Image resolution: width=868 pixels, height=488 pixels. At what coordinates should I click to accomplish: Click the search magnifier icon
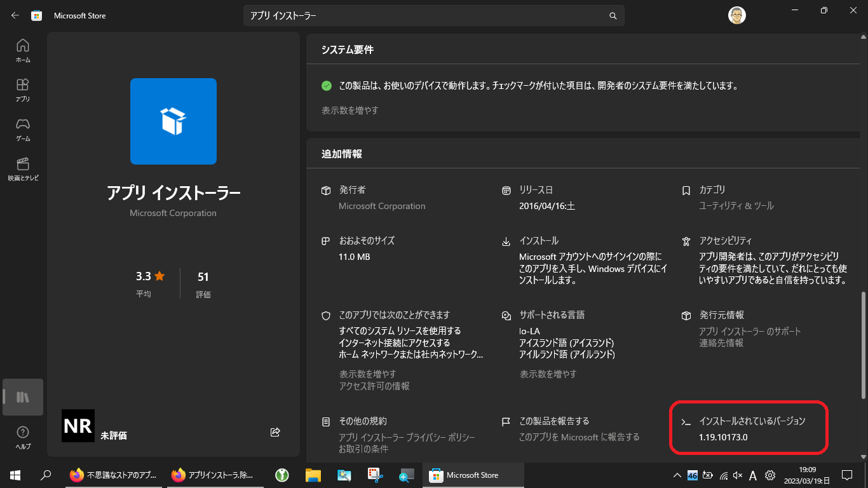[x=613, y=16]
